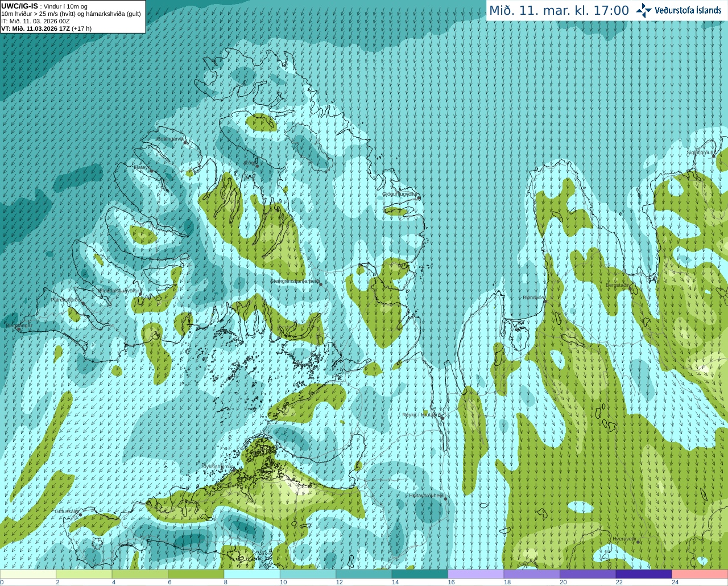Click the Hveravellir station label

point(624,539)
